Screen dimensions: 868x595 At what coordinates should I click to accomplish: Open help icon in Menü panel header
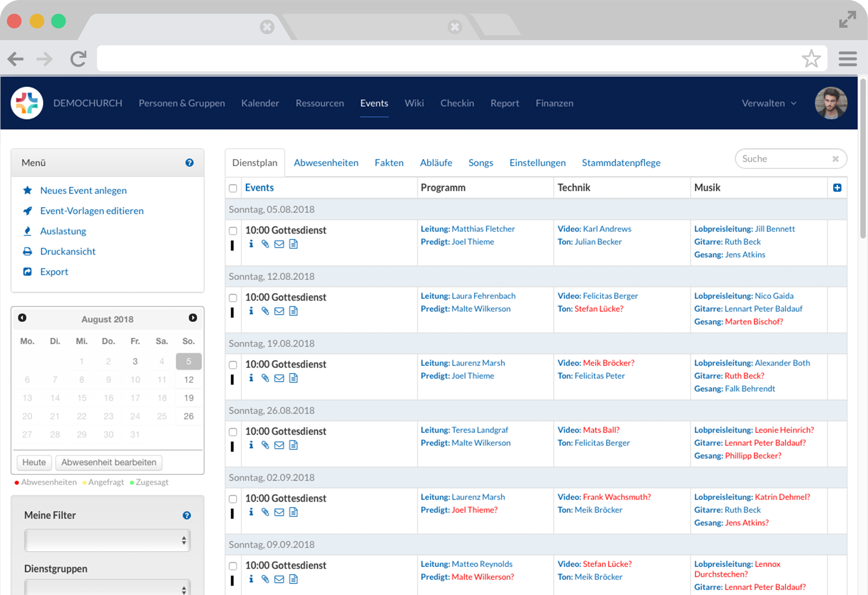click(x=189, y=163)
